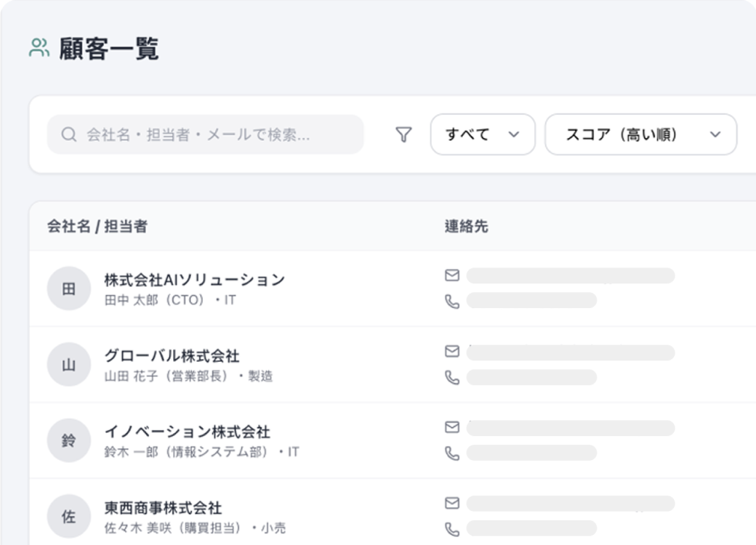Click the email icon for グローバル株式会社
756x545 pixels.
pos(452,352)
